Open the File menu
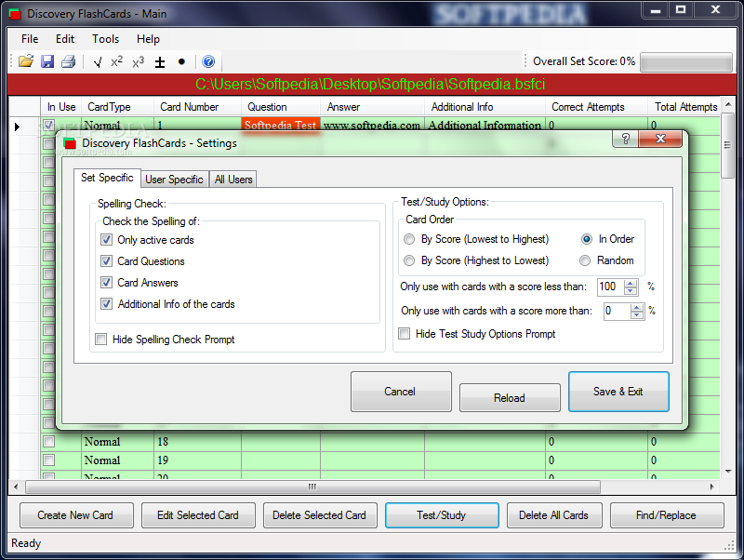Viewport: 744px width, 560px height. tap(30, 39)
